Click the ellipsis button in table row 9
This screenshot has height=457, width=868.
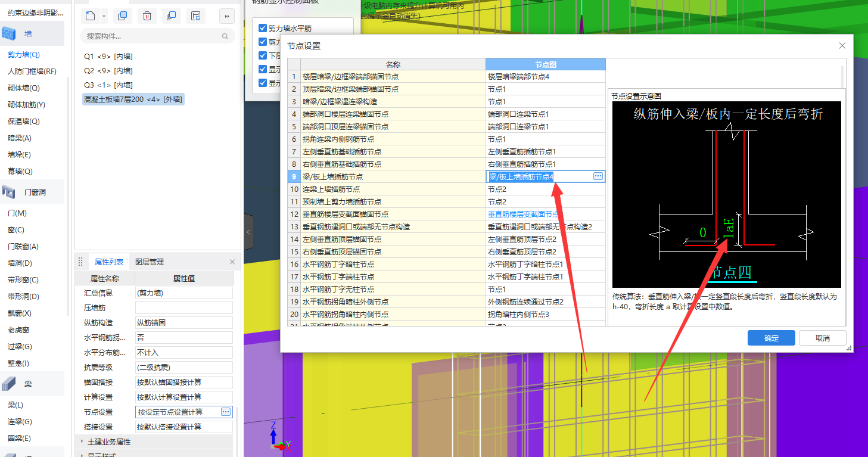click(598, 176)
